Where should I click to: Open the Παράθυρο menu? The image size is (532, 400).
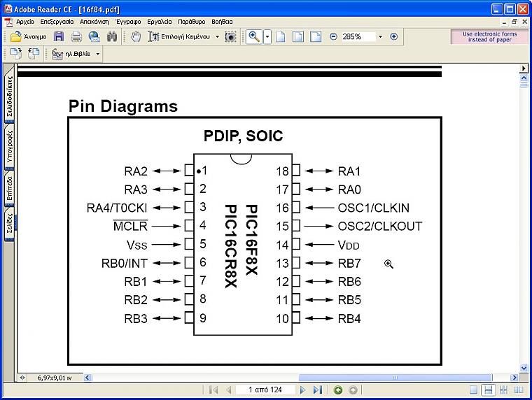(x=191, y=22)
